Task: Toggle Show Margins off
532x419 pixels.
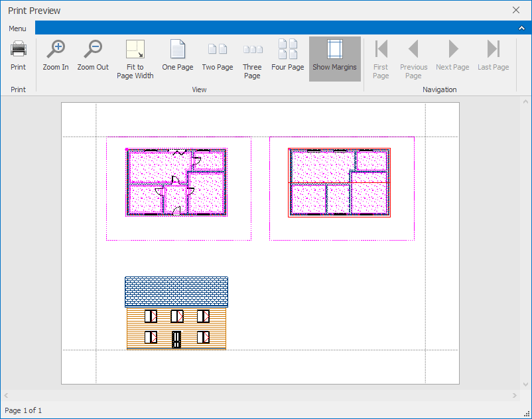Action: pos(334,56)
